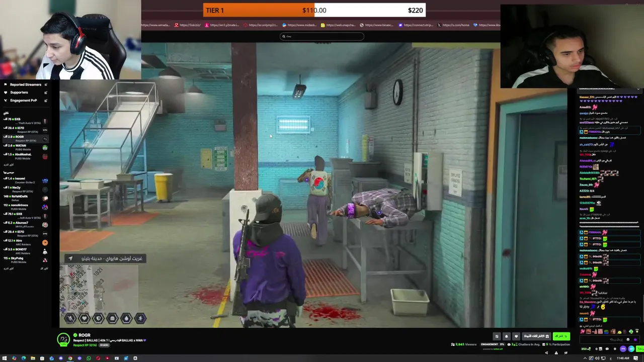Open the x.com/home bookmark
644x362 pixels.
point(454,25)
